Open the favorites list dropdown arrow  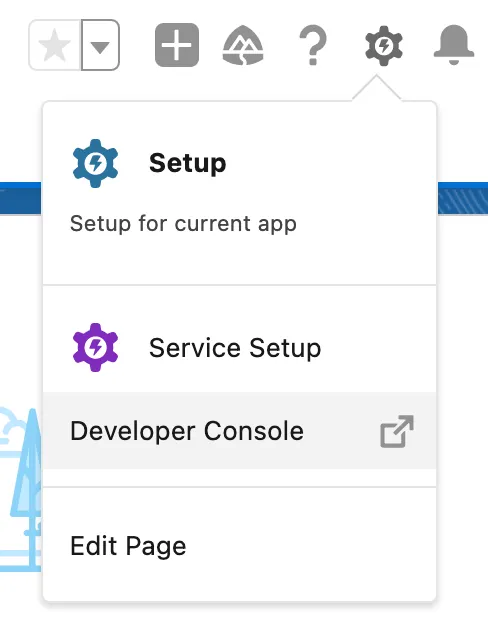click(100, 45)
